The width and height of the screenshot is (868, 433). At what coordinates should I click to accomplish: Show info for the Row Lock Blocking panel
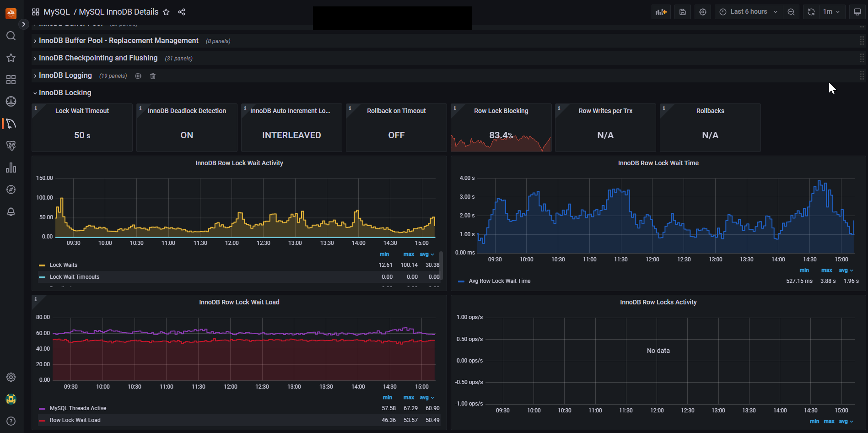pos(455,108)
